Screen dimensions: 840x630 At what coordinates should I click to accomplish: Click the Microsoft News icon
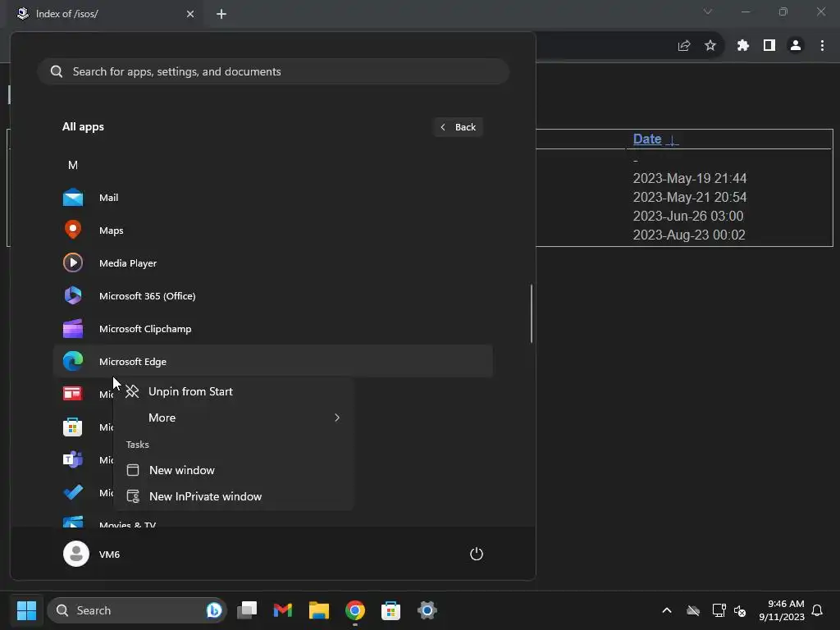pyautogui.click(x=73, y=394)
